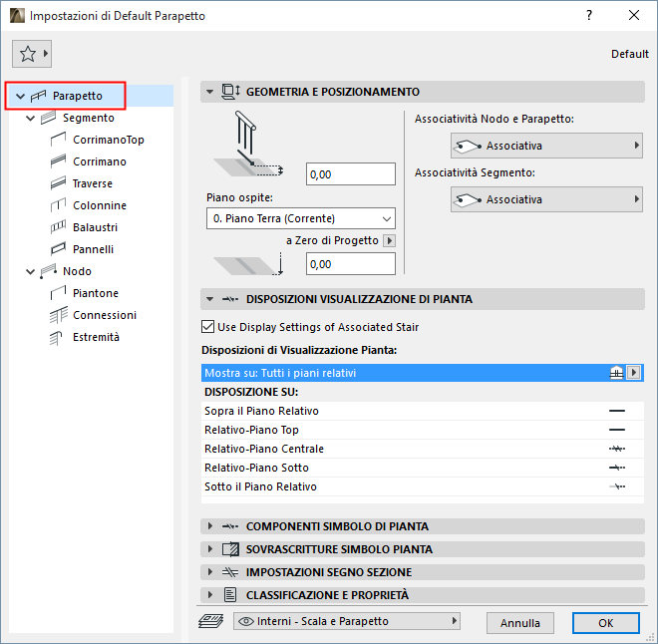Open Interni - Scala e Parapetto layer dropdown
This screenshot has width=658, height=644.
pos(347,621)
